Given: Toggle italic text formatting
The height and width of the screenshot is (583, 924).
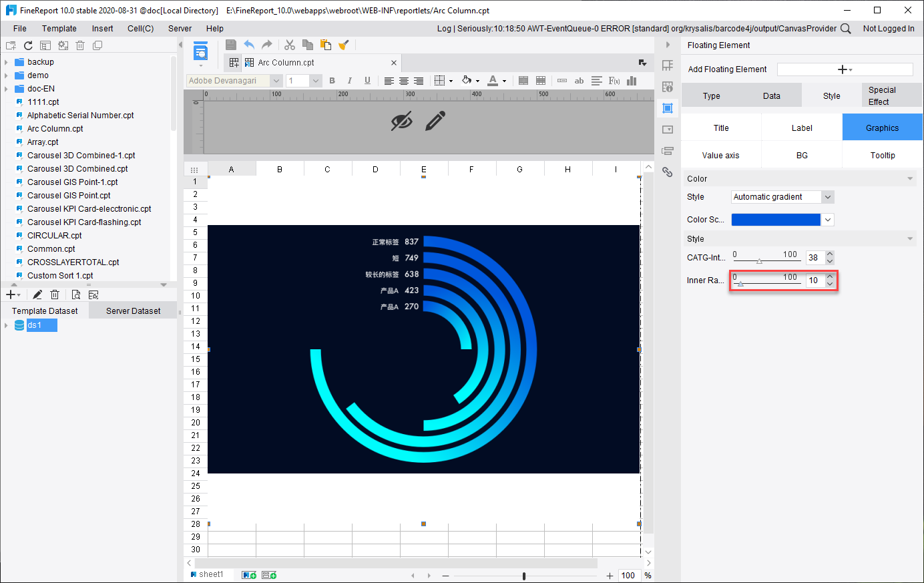Looking at the screenshot, I should [x=349, y=81].
